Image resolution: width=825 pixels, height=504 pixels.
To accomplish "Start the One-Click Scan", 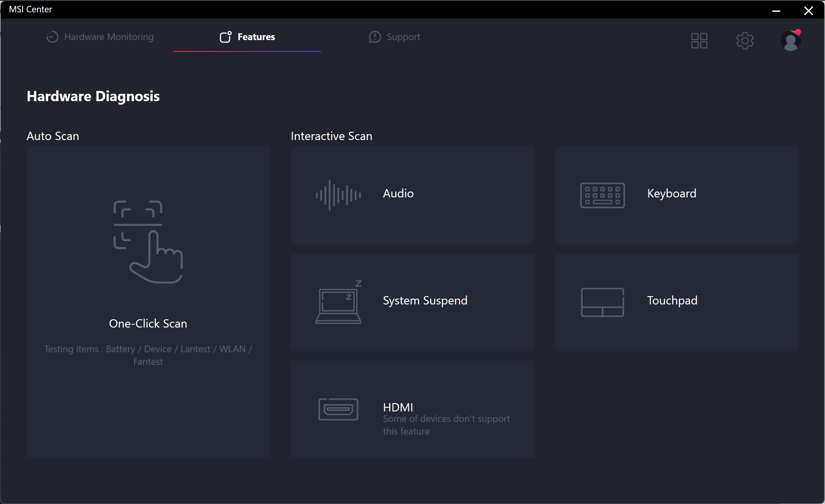I will (x=148, y=324).
